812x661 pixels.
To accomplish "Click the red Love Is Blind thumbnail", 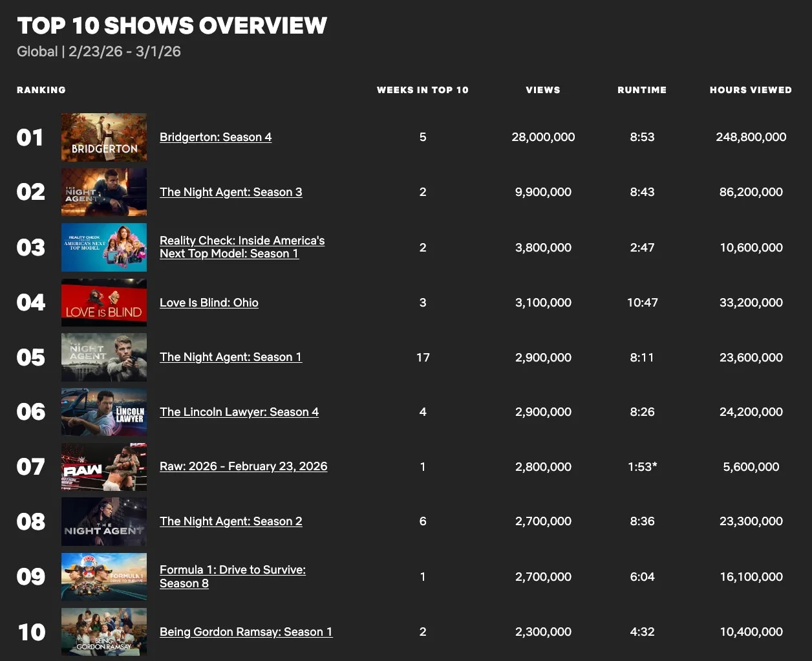I will 104,303.
